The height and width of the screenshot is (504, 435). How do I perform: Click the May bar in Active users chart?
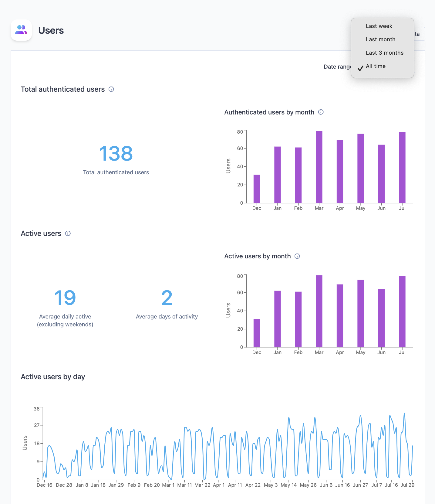[x=361, y=313]
